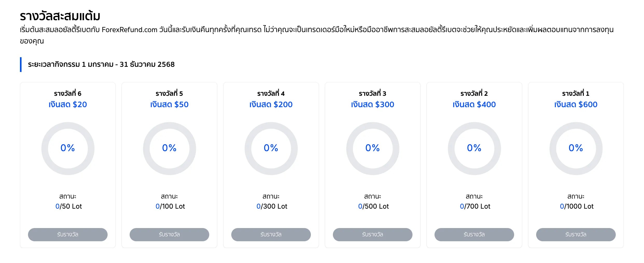Click the 0/50 Lot status text
Screen dimensions: 644x263
pyautogui.click(x=68, y=206)
